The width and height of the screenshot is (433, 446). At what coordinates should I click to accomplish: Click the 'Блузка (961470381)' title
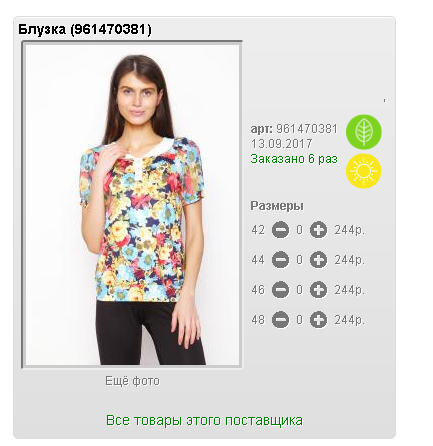coord(85,29)
